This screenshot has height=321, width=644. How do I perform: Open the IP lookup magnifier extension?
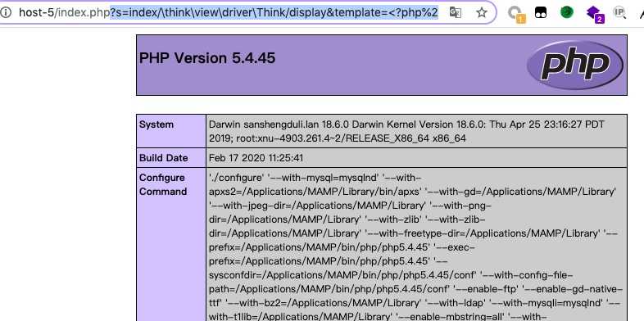(x=619, y=13)
